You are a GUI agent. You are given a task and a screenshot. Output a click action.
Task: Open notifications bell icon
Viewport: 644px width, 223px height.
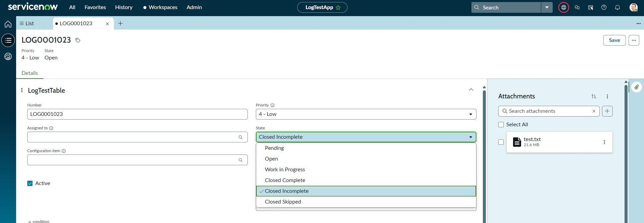tap(617, 7)
